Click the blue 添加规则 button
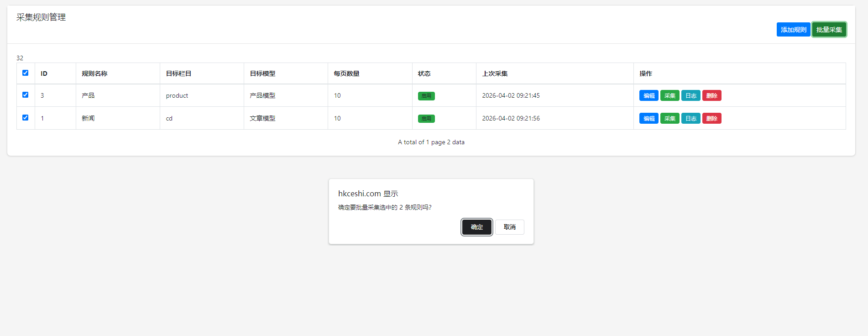 click(793, 30)
